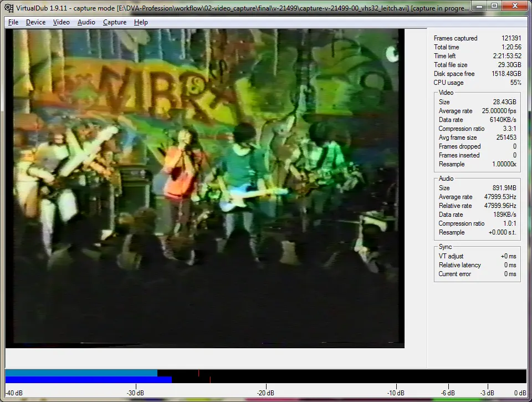Click the 0 dB label on the meter scale
Viewport: 532px width, 402px height.
tap(520, 393)
